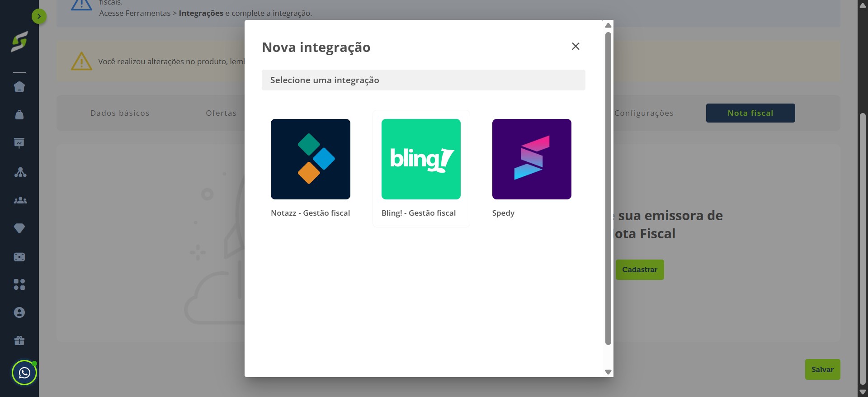Select the Bling! integration logo
868x397 pixels.
[x=421, y=159]
